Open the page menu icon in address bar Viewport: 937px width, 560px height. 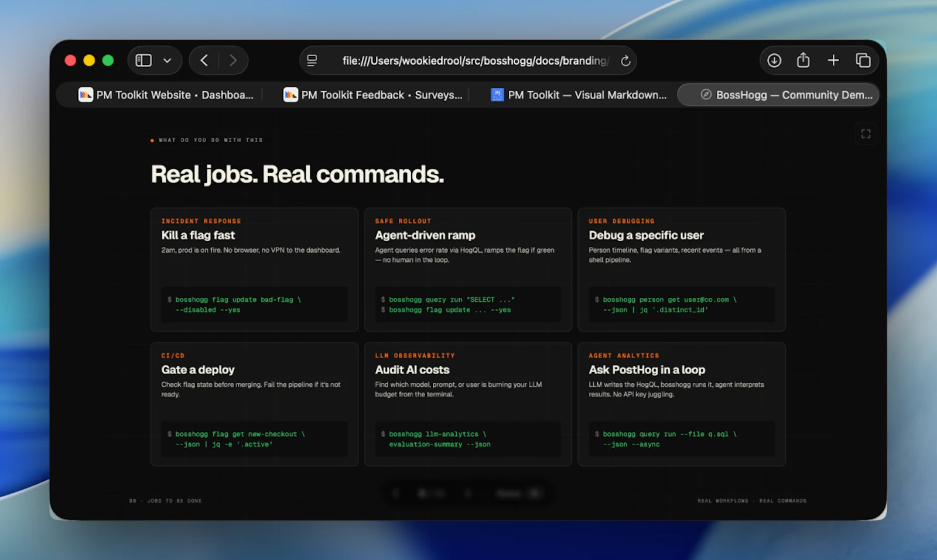[312, 60]
